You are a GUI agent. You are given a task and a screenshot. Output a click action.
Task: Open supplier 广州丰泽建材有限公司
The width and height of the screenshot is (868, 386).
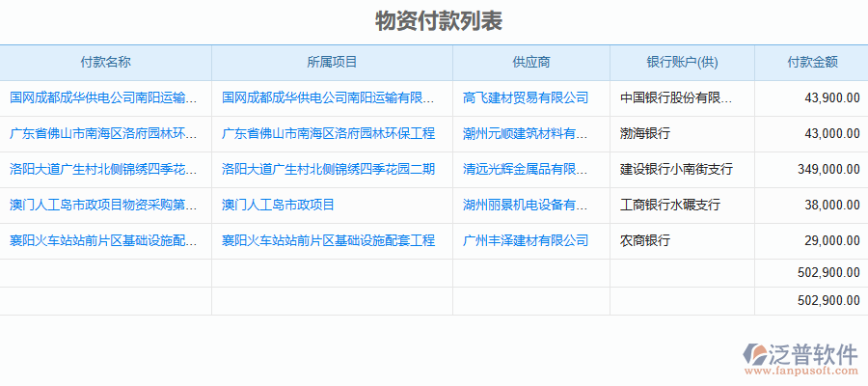(526, 240)
